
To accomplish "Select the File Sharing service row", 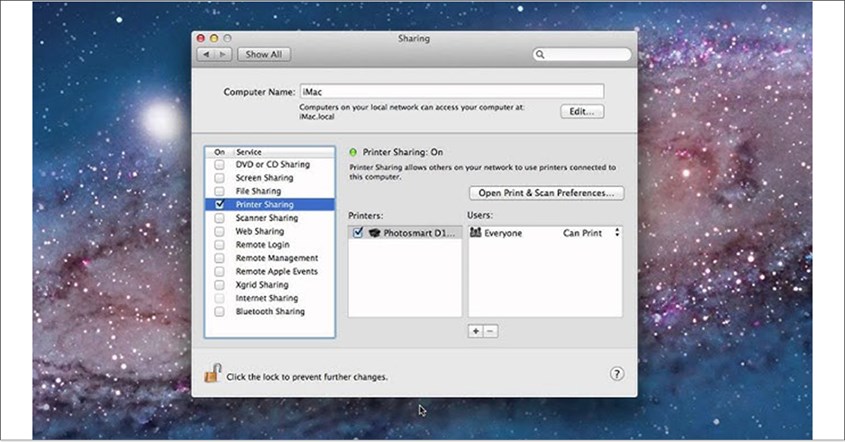I will [x=270, y=191].
